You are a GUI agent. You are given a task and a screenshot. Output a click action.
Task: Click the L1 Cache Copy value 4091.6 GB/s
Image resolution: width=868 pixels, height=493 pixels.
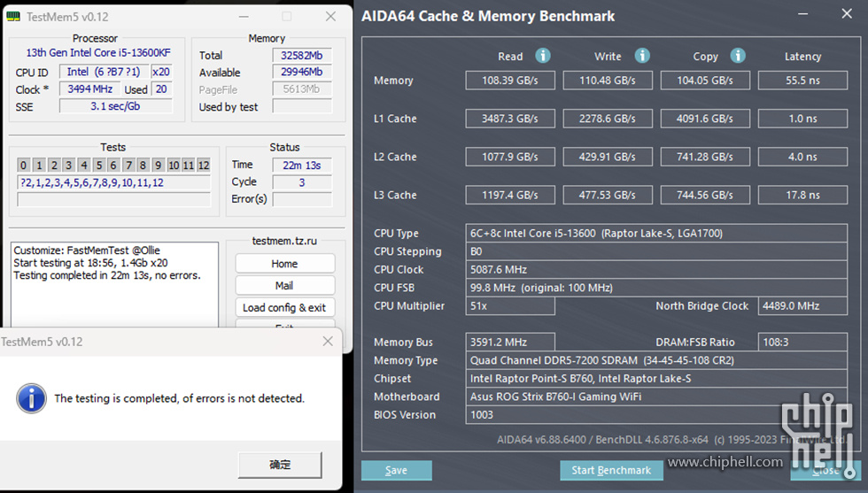coord(705,119)
